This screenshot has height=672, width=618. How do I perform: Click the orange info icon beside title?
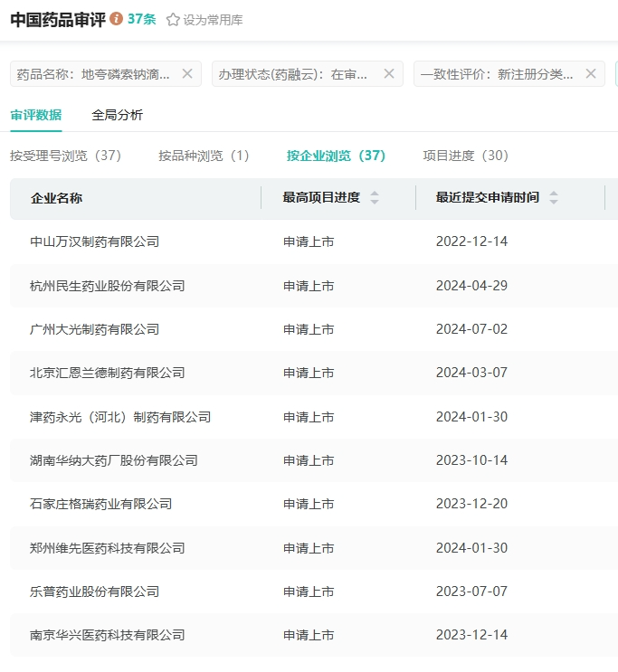coord(117,19)
